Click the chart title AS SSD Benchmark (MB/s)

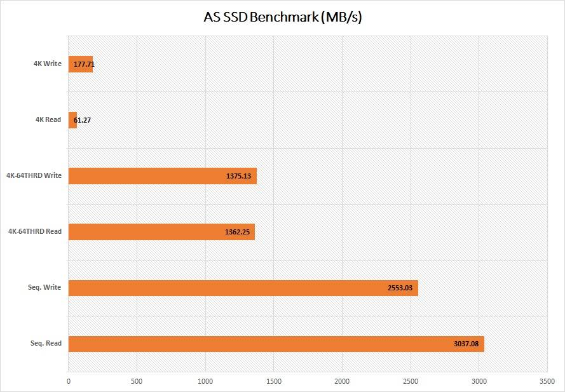coord(282,17)
